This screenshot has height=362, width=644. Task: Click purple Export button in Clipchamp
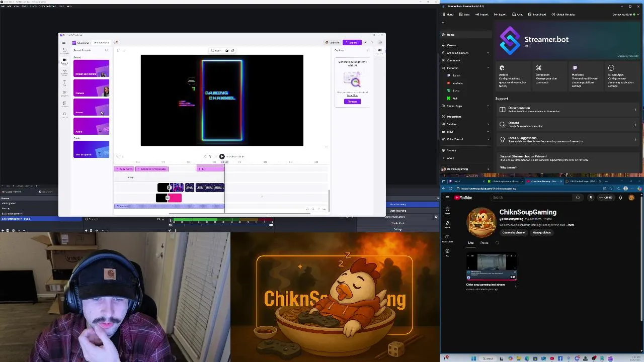coord(352,42)
